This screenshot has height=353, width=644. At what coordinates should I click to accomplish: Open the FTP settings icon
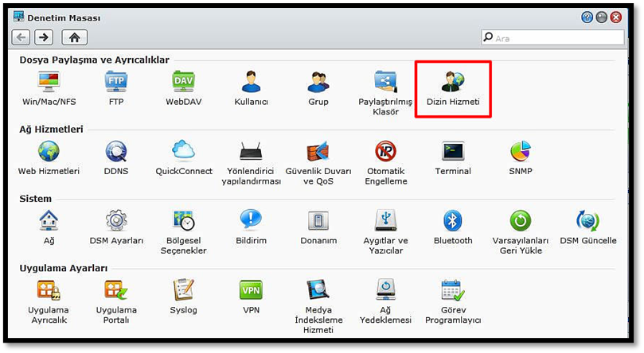116,83
